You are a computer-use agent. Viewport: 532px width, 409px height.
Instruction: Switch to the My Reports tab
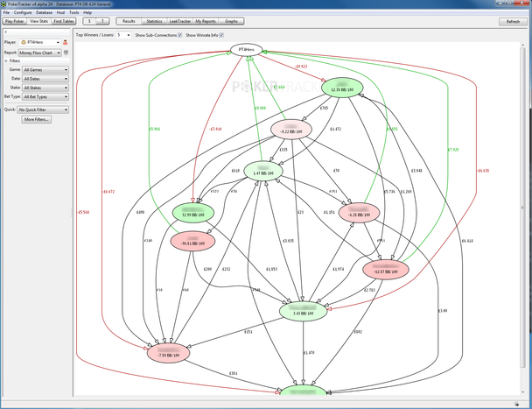(x=206, y=21)
